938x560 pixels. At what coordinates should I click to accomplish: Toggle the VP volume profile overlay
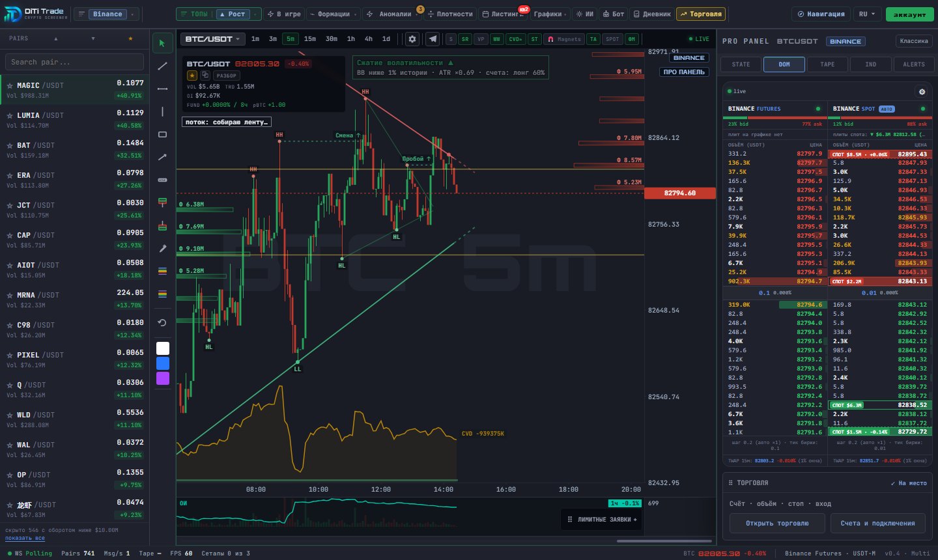pos(481,39)
